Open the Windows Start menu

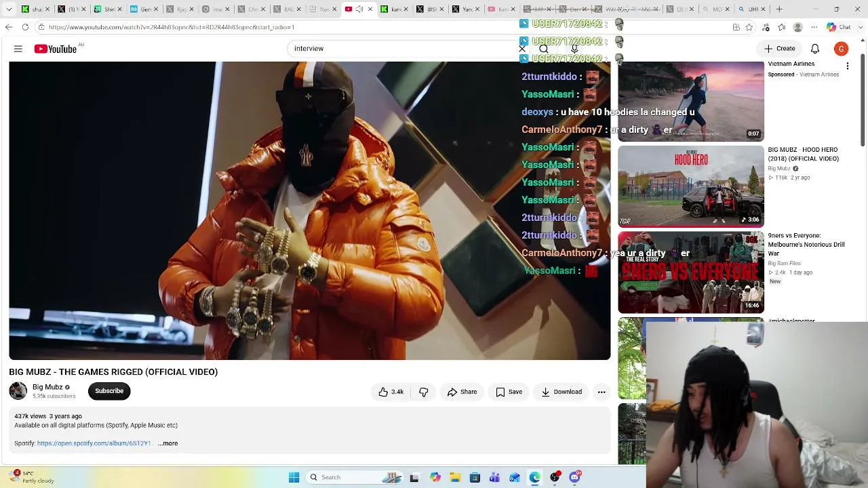coord(294,477)
